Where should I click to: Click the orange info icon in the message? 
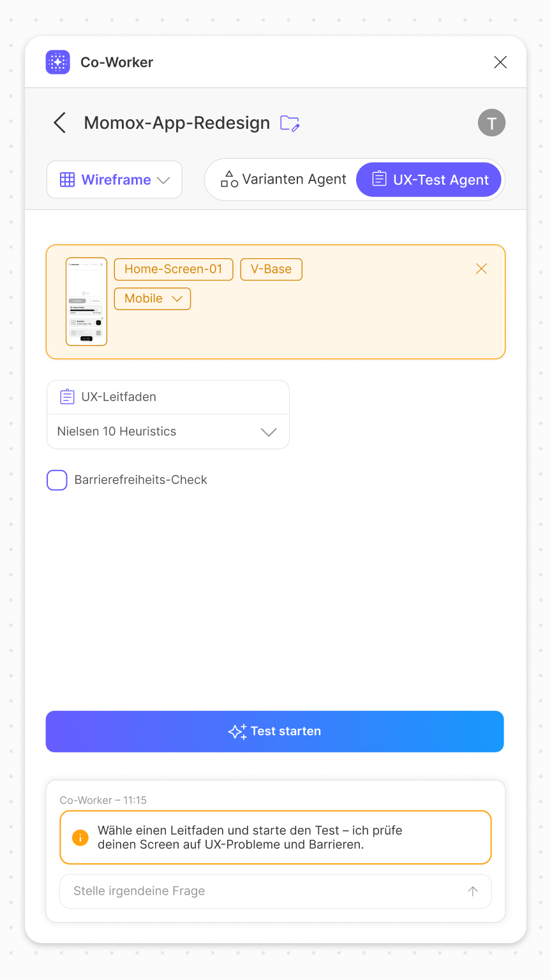(x=80, y=837)
